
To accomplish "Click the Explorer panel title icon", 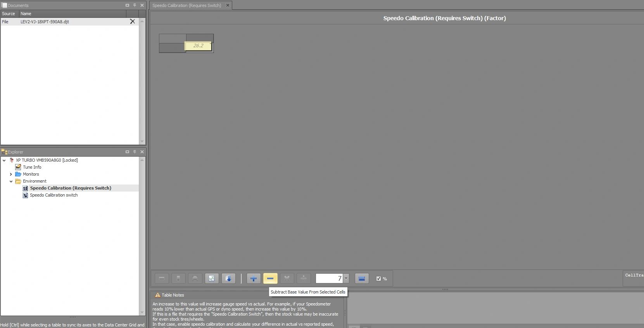I will click(x=5, y=152).
